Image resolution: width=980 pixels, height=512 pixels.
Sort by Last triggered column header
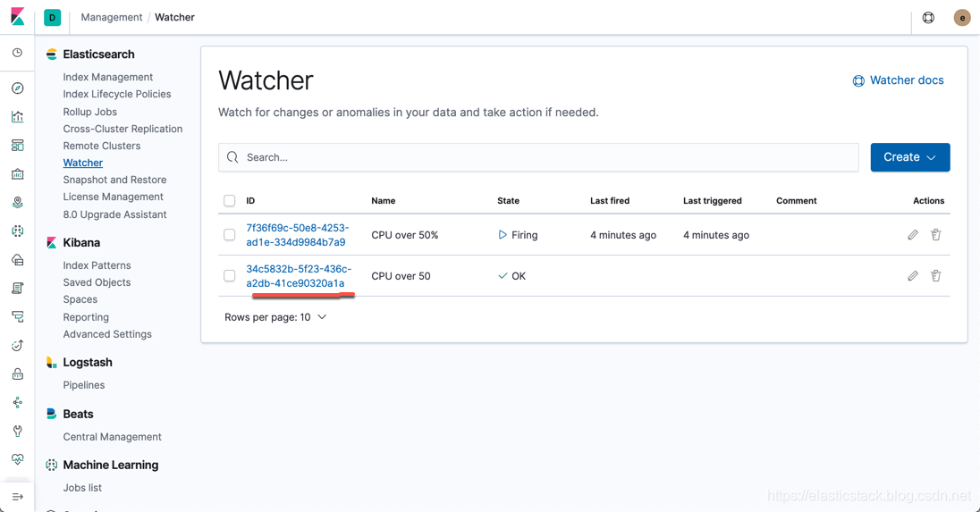[x=713, y=200]
